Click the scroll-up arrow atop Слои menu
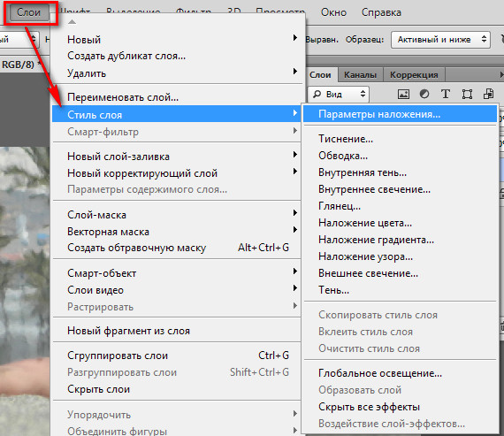Screen dimensions: 504x436 (73, 22)
